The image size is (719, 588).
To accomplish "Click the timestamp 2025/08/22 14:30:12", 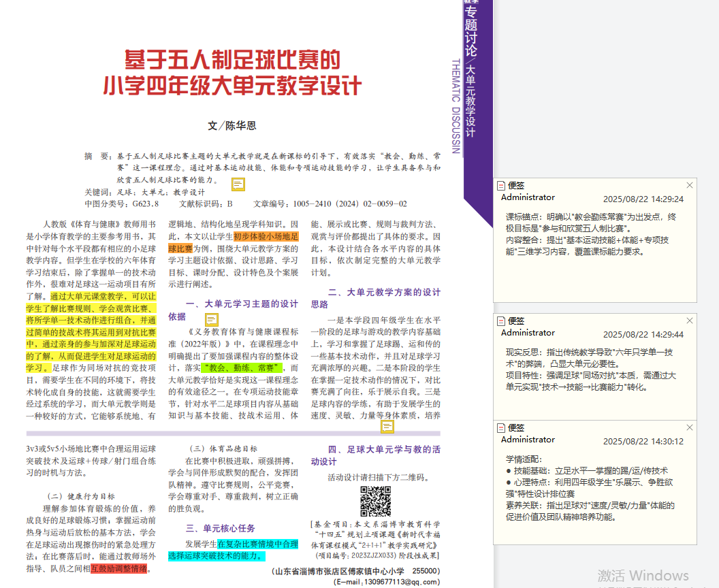I will tap(643, 442).
